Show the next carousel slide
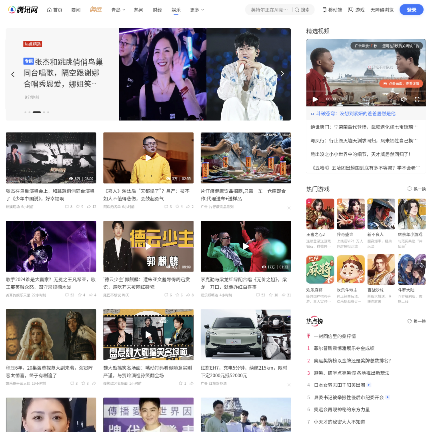Screen dimensions: 432x432 tap(282, 74)
